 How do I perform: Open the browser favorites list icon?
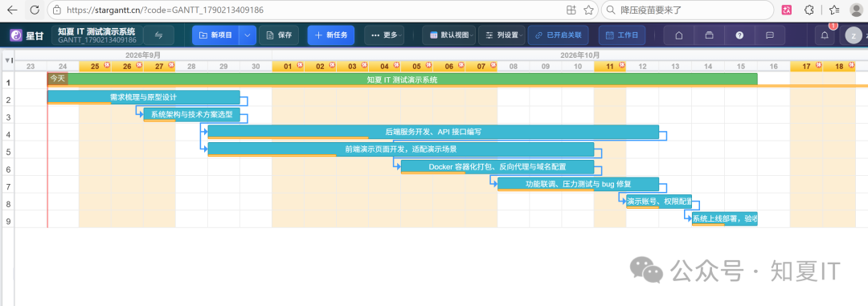tap(834, 10)
